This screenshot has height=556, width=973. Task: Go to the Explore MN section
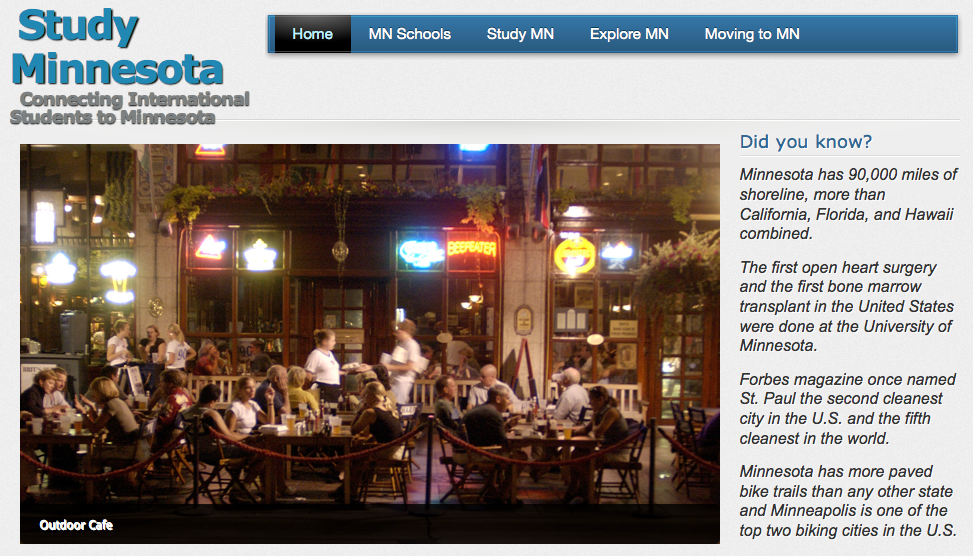(629, 34)
